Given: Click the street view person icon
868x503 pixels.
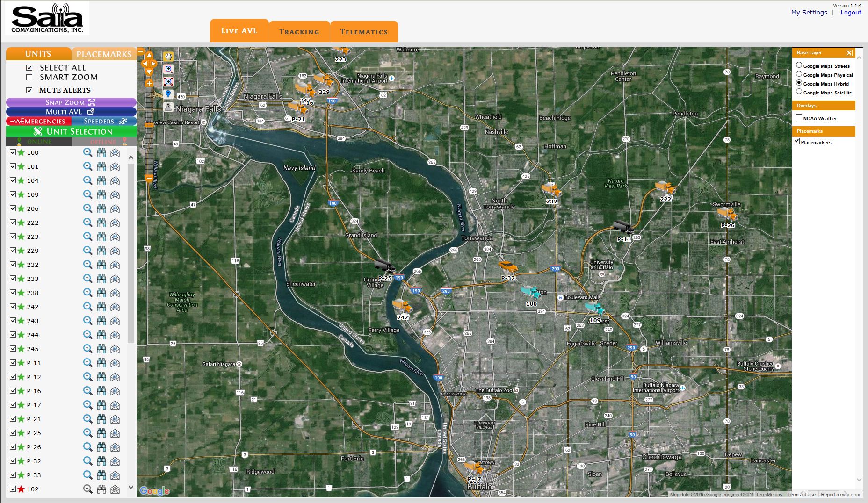Looking at the screenshot, I should (x=168, y=107).
